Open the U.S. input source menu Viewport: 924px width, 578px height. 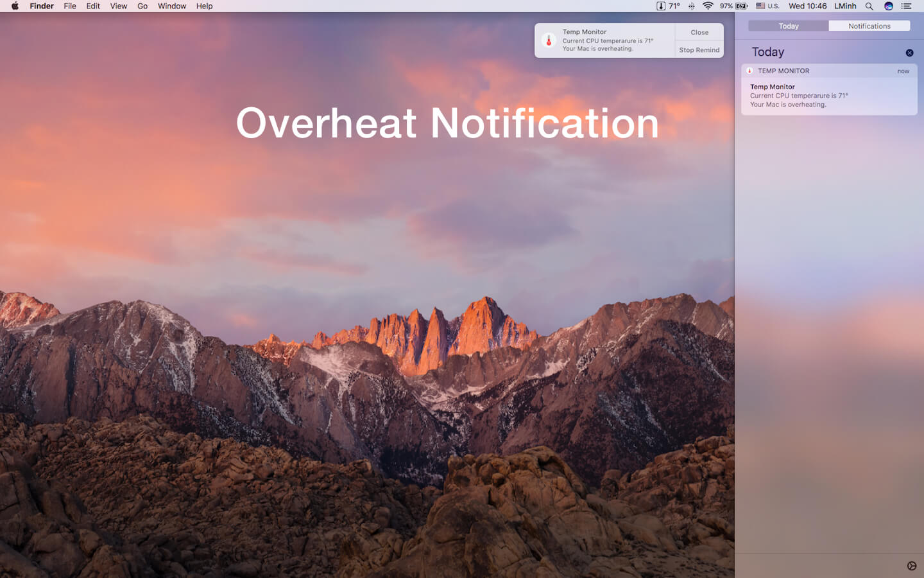coord(767,6)
